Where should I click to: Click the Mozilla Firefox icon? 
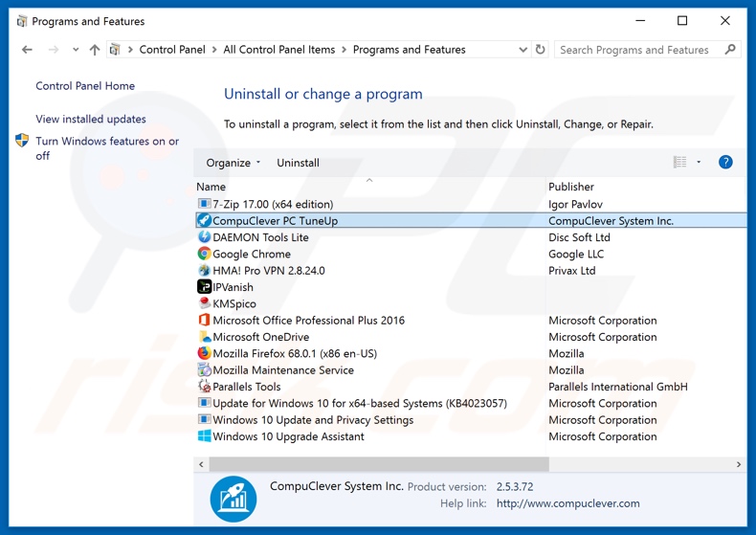click(x=205, y=353)
